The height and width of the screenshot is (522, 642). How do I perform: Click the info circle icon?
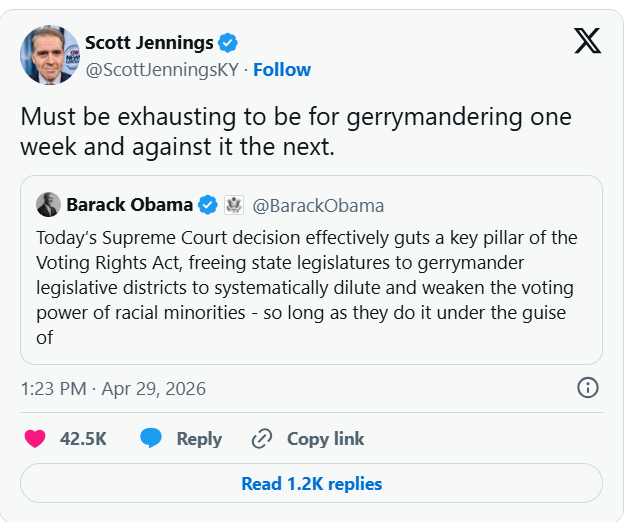point(588,388)
